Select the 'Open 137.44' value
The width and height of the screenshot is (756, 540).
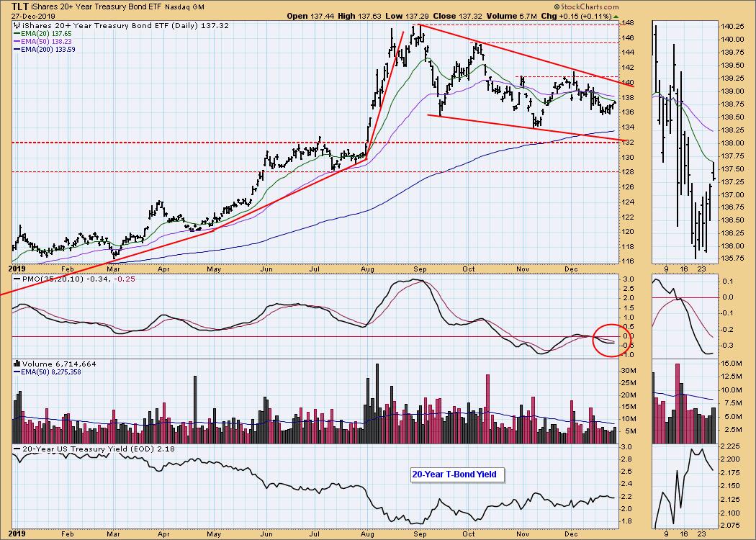coord(309,16)
